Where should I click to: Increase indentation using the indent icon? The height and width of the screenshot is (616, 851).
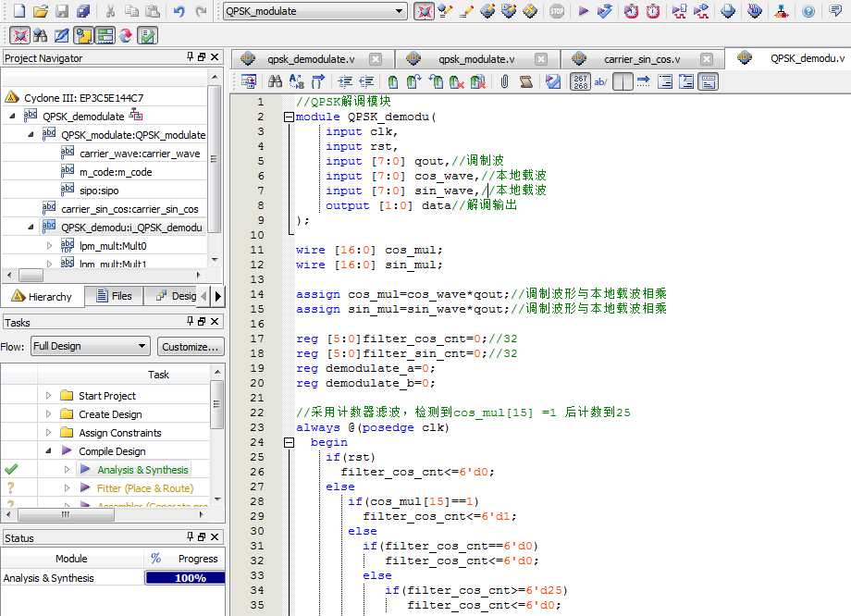click(346, 81)
